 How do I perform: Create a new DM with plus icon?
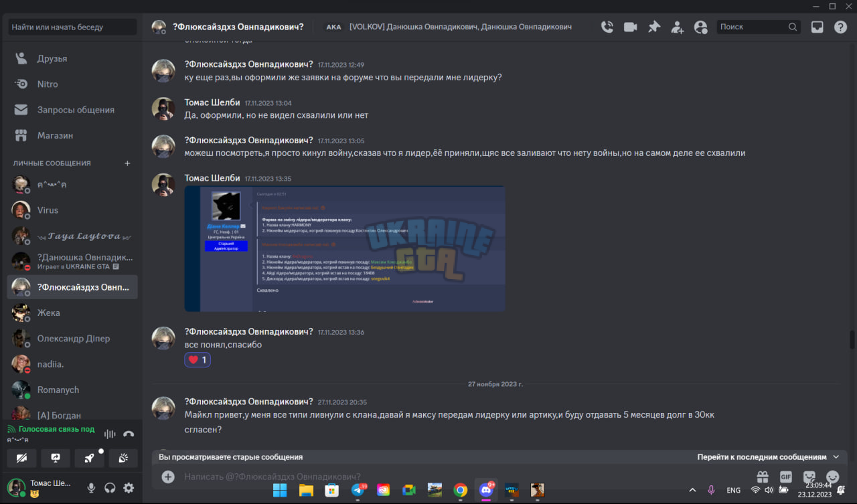point(127,163)
